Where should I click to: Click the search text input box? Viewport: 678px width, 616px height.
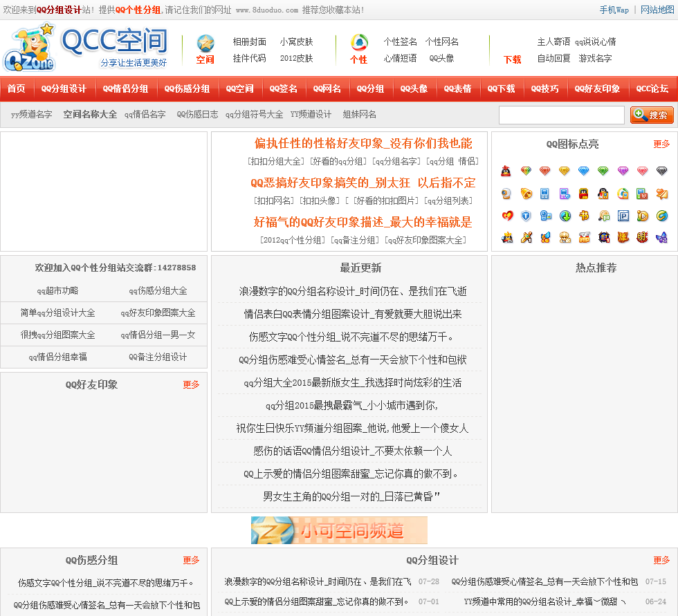561,115
